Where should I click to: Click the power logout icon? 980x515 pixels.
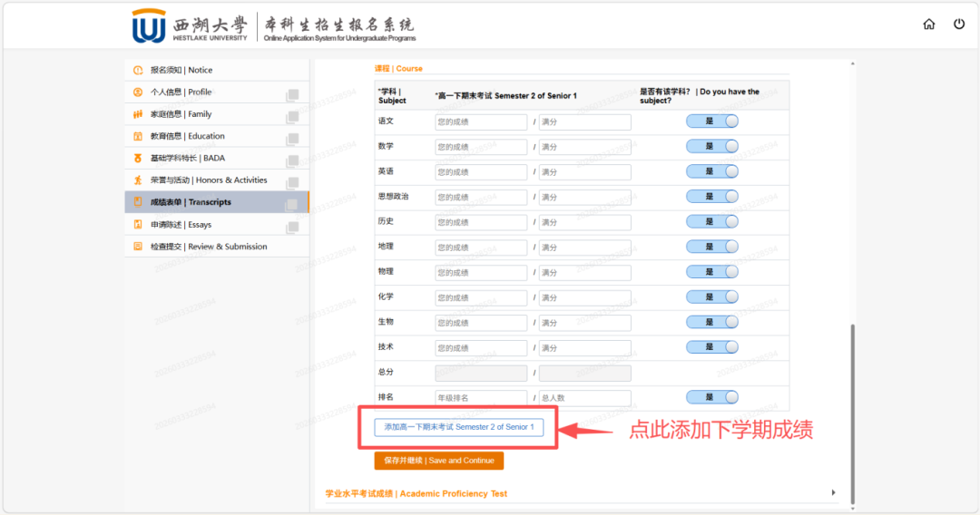[959, 24]
